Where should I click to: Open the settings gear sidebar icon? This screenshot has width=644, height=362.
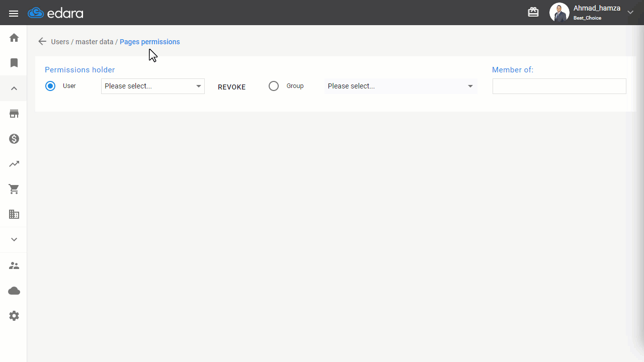click(14, 316)
